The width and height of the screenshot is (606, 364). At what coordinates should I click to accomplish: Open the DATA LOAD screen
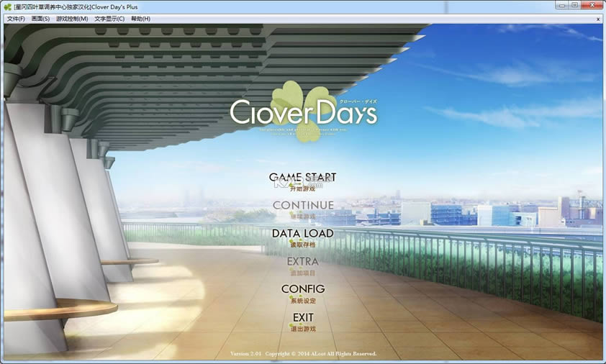pyautogui.click(x=302, y=238)
